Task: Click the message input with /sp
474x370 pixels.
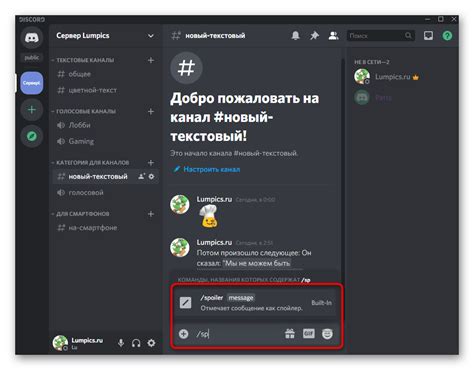Action: coord(237,334)
